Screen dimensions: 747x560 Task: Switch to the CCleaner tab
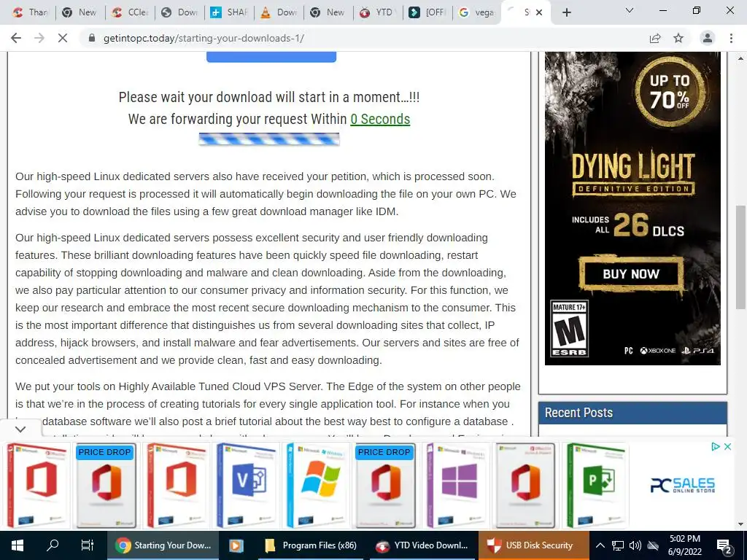pos(130,12)
